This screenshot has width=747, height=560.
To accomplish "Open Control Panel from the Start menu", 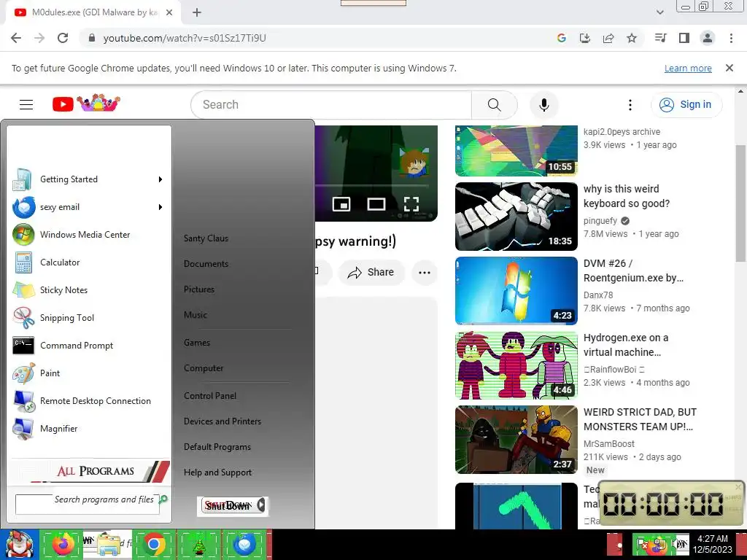I will point(210,396).
